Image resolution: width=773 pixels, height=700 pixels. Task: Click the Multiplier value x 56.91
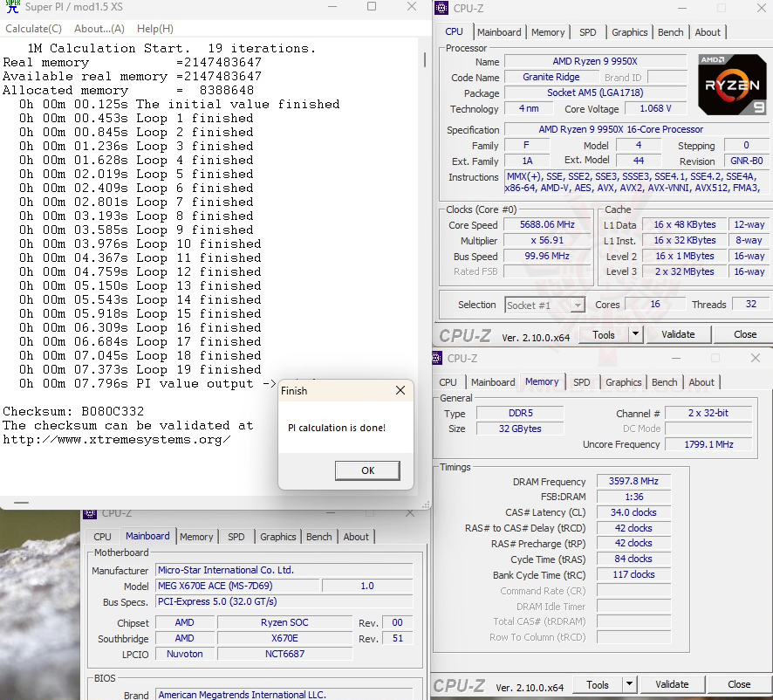547,241
